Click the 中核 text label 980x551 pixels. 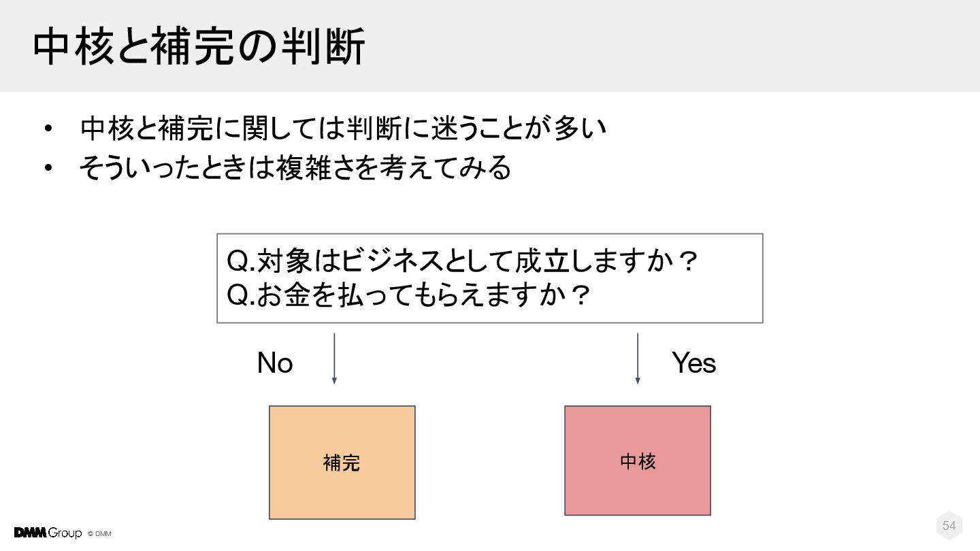click(x=638, y=461)
